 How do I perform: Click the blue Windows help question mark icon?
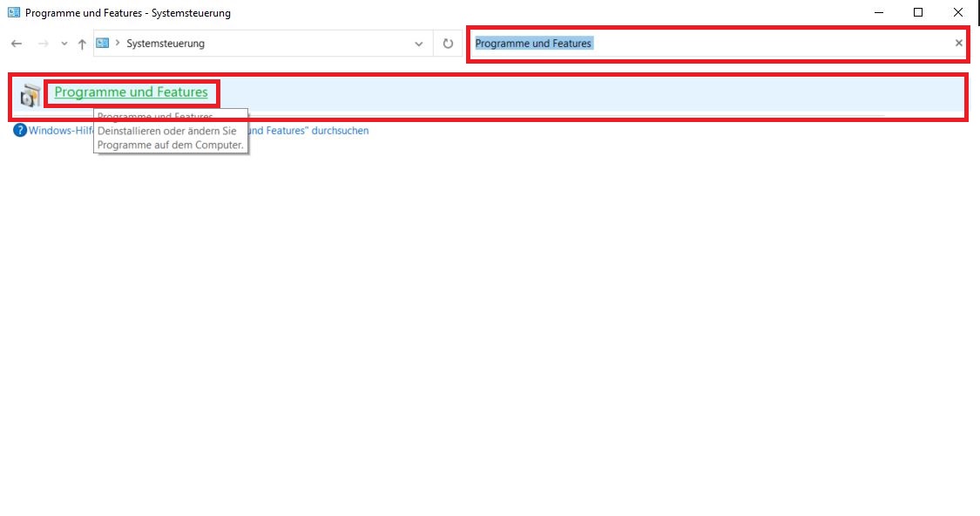20,131
